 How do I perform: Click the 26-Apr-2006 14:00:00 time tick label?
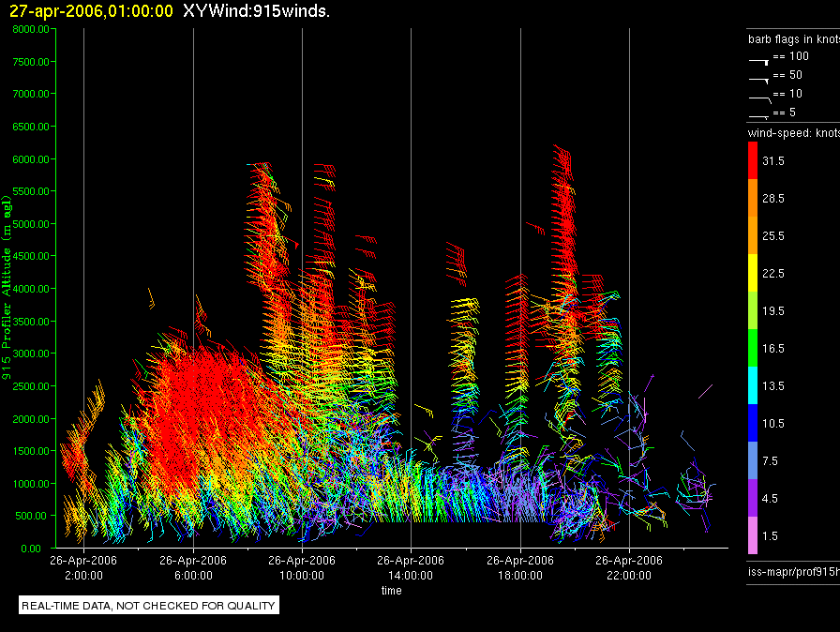(x=411, y=567)
